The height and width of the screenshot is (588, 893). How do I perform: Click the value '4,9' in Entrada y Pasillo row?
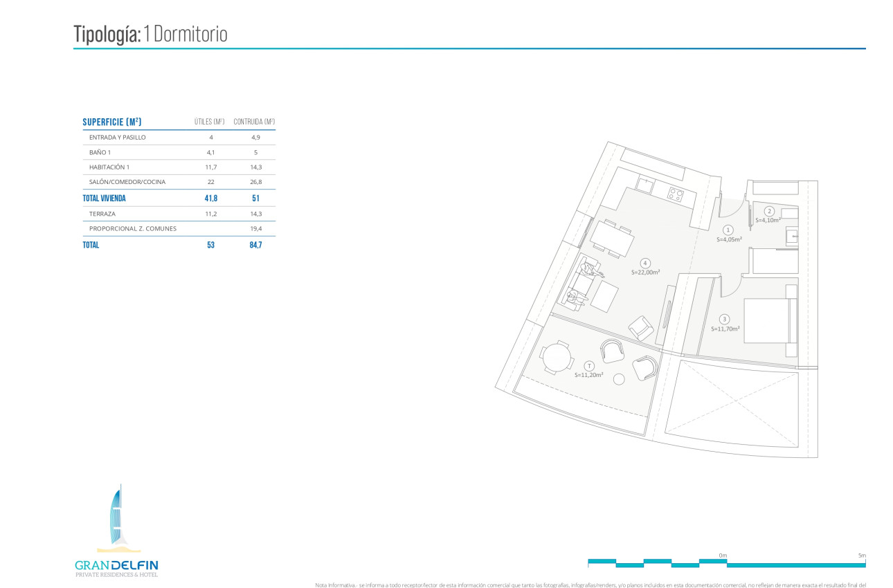pyautogui.click(x=255, y=138)
